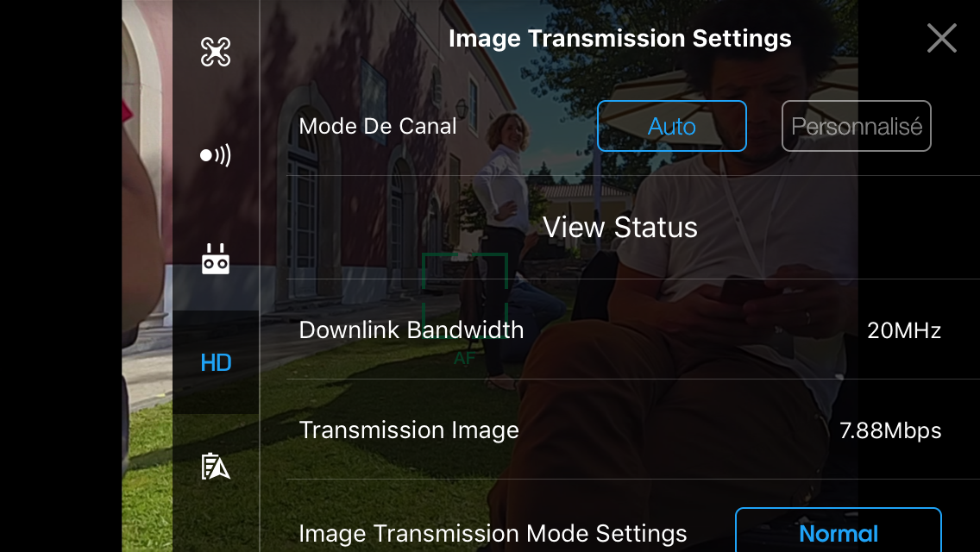Image resolution: width=980 pixels, height=552 pixels.
Task: Tap the Image Transmission Mode Settings label
Action: point(493,534)
